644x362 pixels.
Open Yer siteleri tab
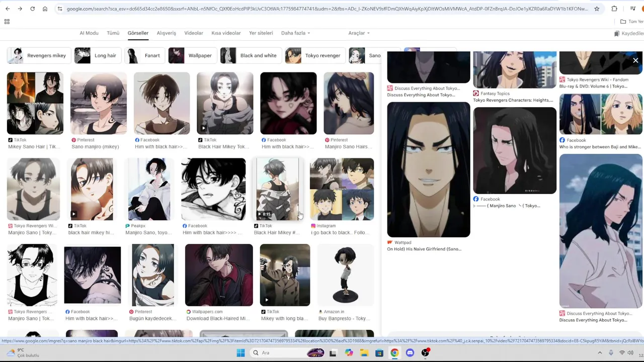coord(261,33)
